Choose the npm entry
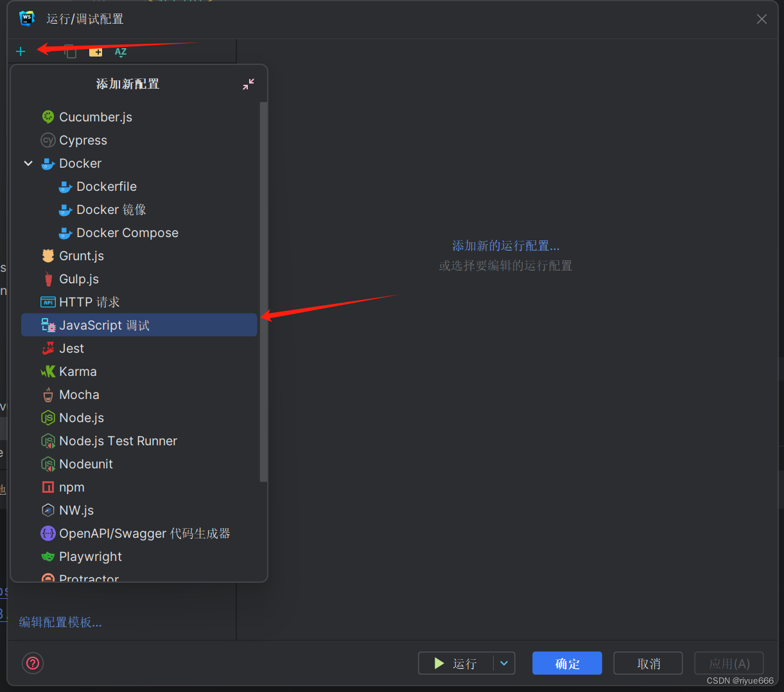 point(139,487)
